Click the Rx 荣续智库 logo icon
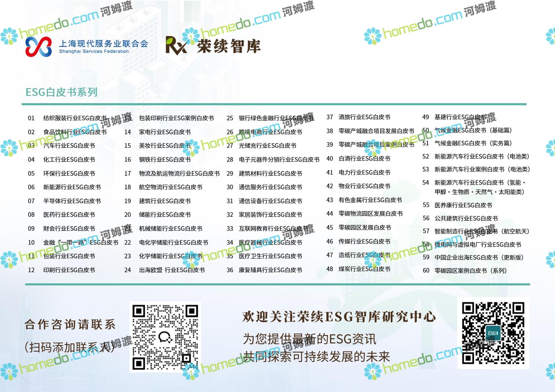 coord(176,46)
